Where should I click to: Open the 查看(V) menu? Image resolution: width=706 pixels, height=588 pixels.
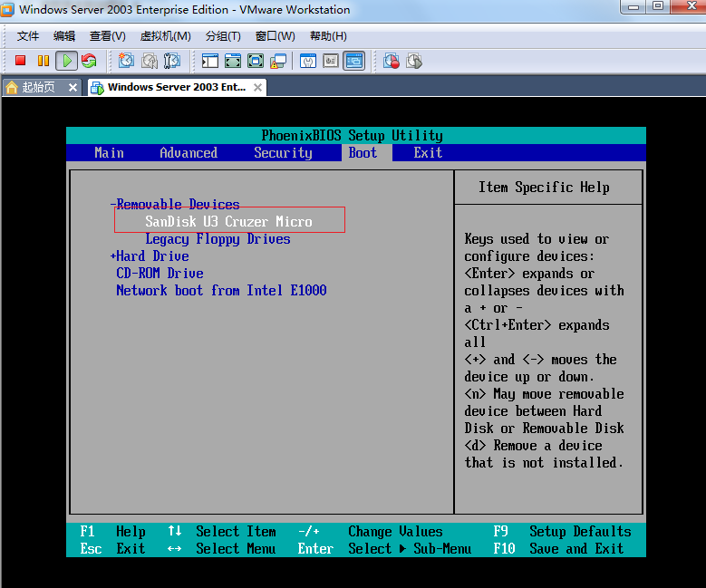[107, 36]
